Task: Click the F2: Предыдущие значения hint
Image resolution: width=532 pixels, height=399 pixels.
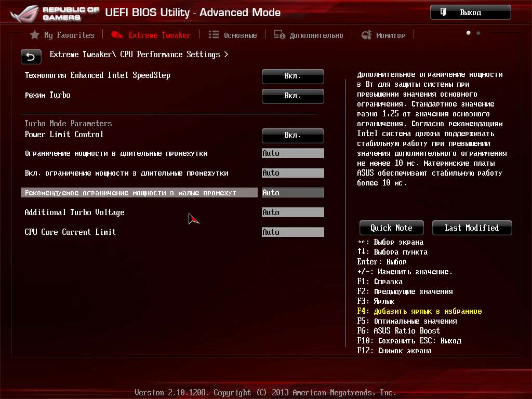Action: pos(405,291)
